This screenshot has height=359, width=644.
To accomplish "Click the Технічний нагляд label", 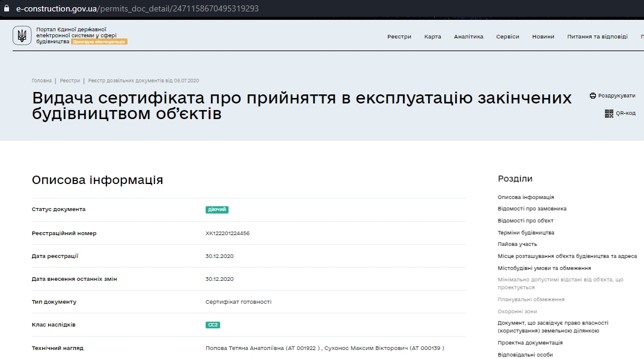I will pos(58,348).
